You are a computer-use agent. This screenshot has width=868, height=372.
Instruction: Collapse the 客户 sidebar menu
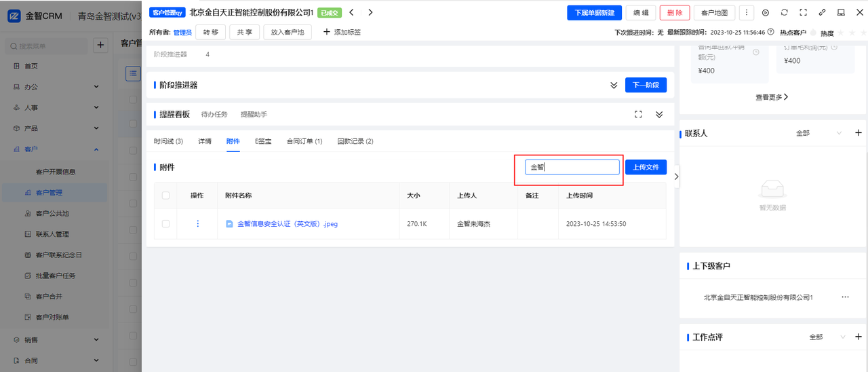[96, 149]
